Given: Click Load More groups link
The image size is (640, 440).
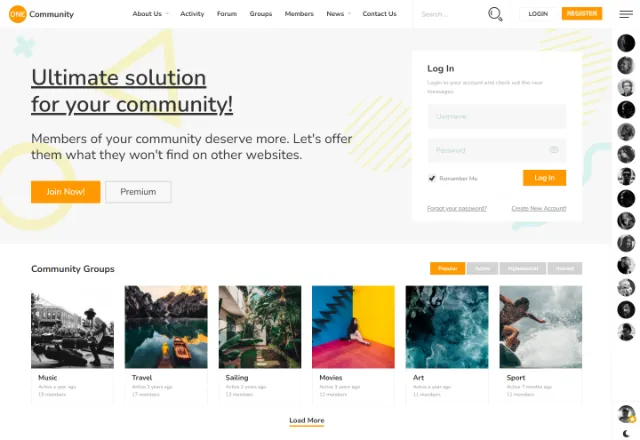Looking at the screenshot, I should 307,420.
